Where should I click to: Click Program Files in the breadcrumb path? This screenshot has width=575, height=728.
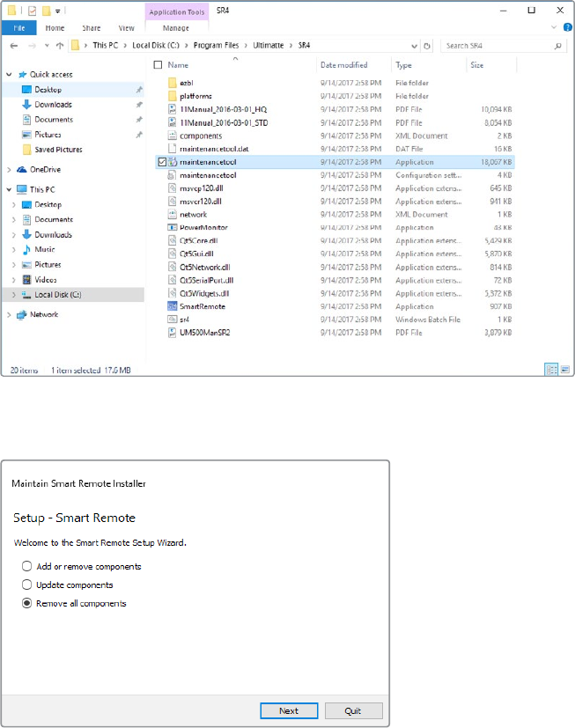coord(216,46)
